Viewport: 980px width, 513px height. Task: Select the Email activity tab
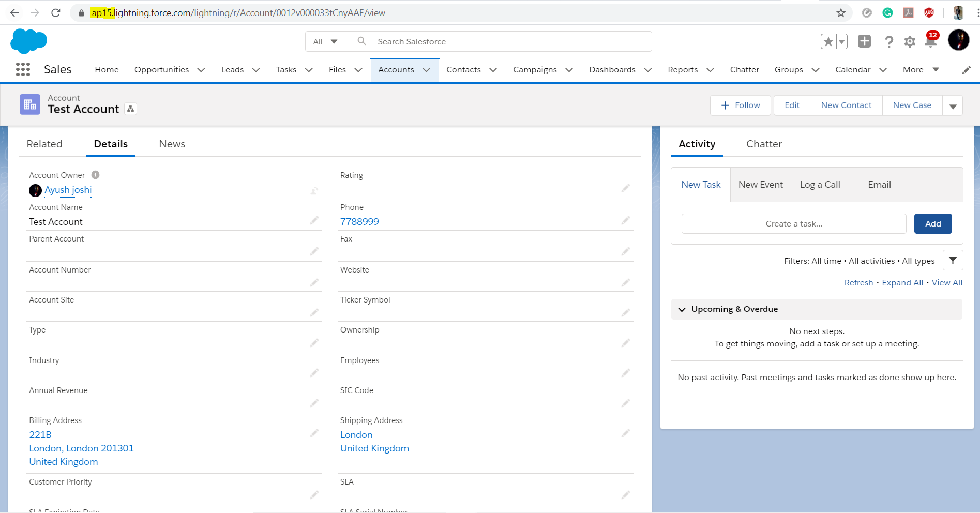[879, 185]
